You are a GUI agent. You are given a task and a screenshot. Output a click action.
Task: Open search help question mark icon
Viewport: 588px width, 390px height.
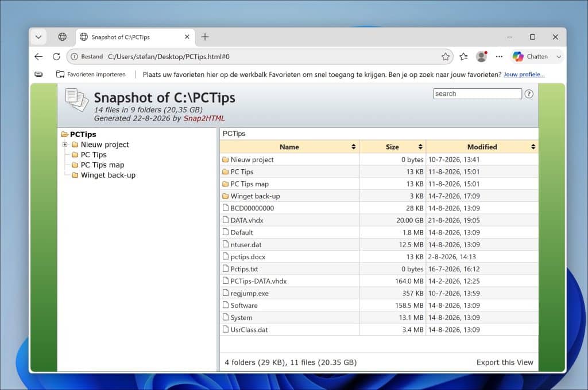click(529, 94)
